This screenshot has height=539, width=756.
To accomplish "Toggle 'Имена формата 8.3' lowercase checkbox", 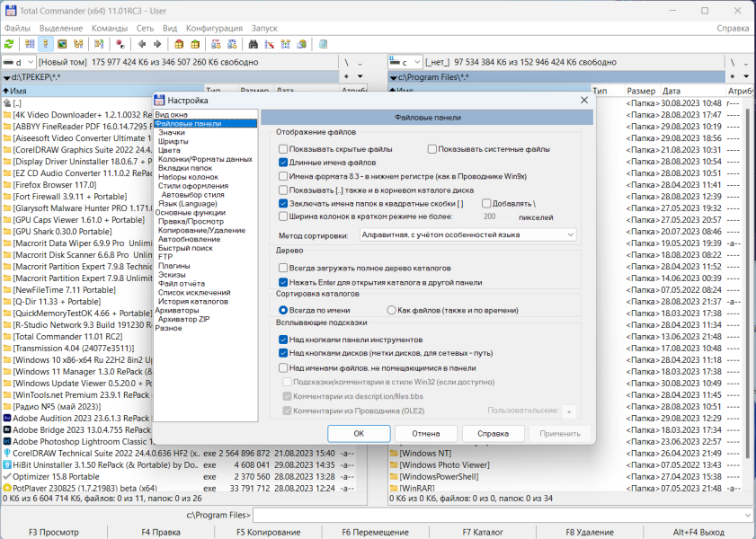I will click(x=283, y=176).
